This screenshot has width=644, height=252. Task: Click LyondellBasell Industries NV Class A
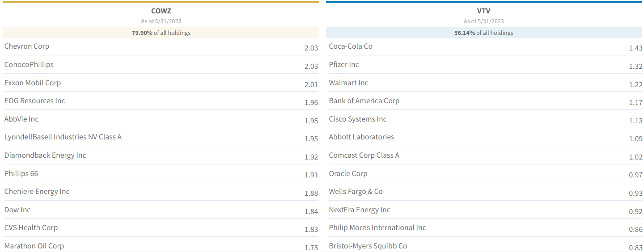click(63, 137)
